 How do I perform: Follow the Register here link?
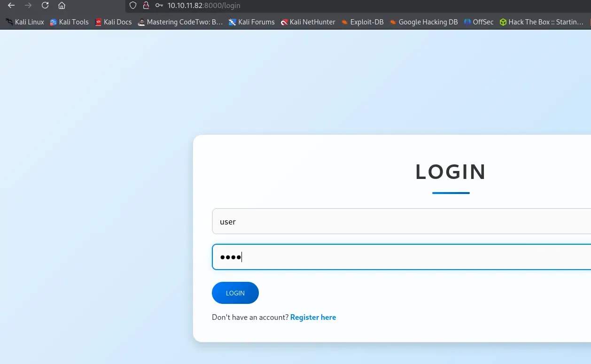click(313, 318)
